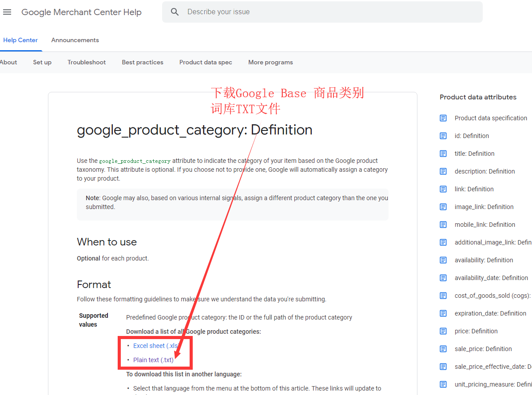The height and width of the screenshot is (395, 532).
Task: Click document icon beside cost_of_goods_sold
Action: pos(443,296)
